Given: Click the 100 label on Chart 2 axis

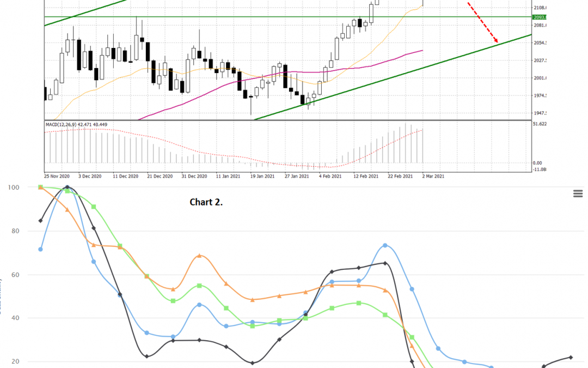Looking at the screenshot, I should [14, 188].
